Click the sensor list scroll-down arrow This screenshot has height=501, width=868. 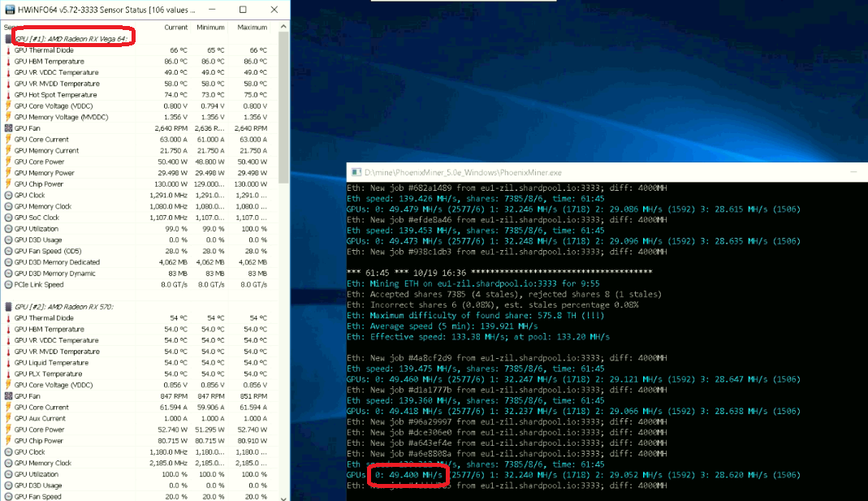283,497
